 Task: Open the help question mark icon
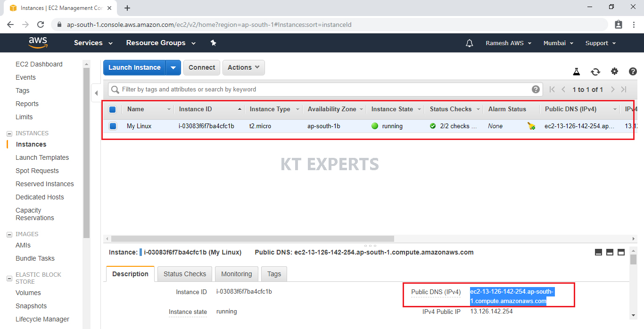point(633,72)
